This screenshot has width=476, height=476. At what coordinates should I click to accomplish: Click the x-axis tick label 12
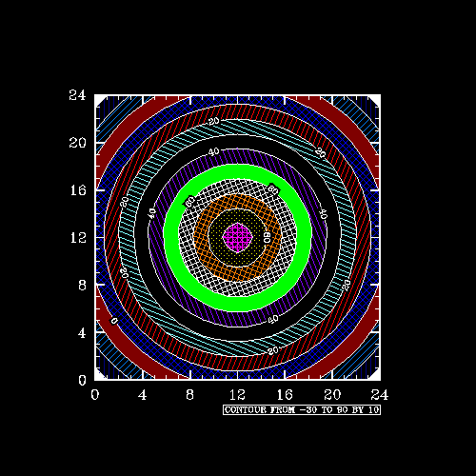[237, 395]
